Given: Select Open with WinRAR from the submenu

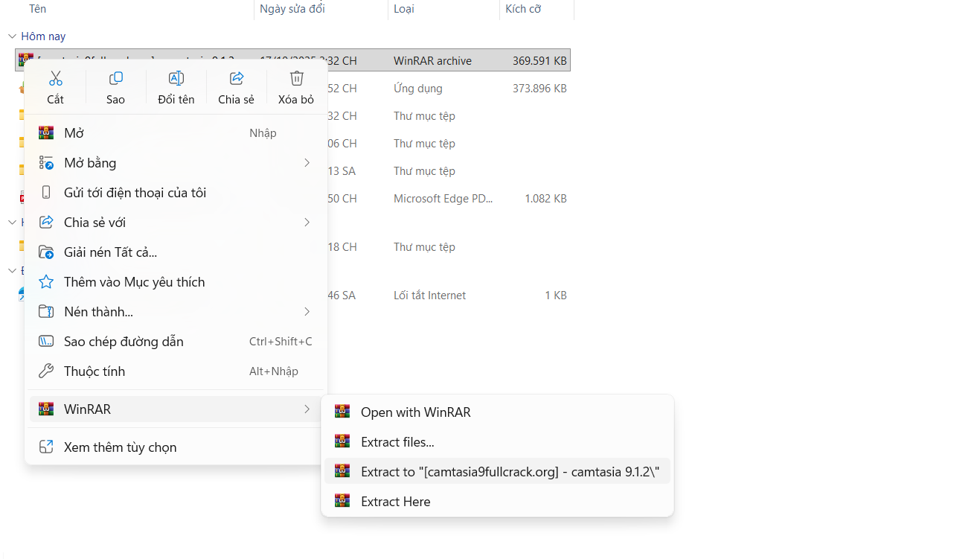Looking at the screenshot, I should pos(415,412).
